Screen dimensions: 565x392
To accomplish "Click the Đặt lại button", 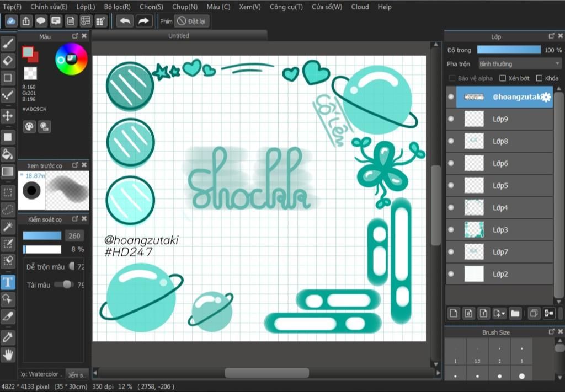I will (191, 22).
